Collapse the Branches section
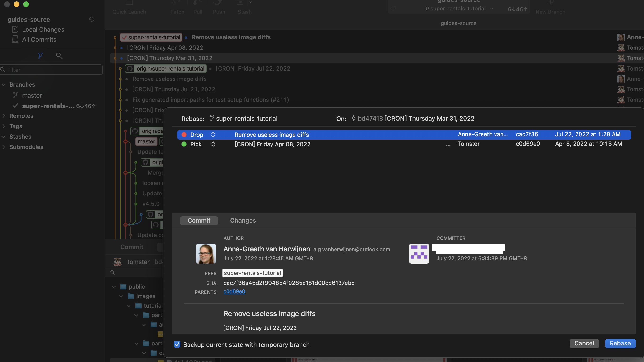Viewport: 644px width, 362px height. (x=3, y=85)
